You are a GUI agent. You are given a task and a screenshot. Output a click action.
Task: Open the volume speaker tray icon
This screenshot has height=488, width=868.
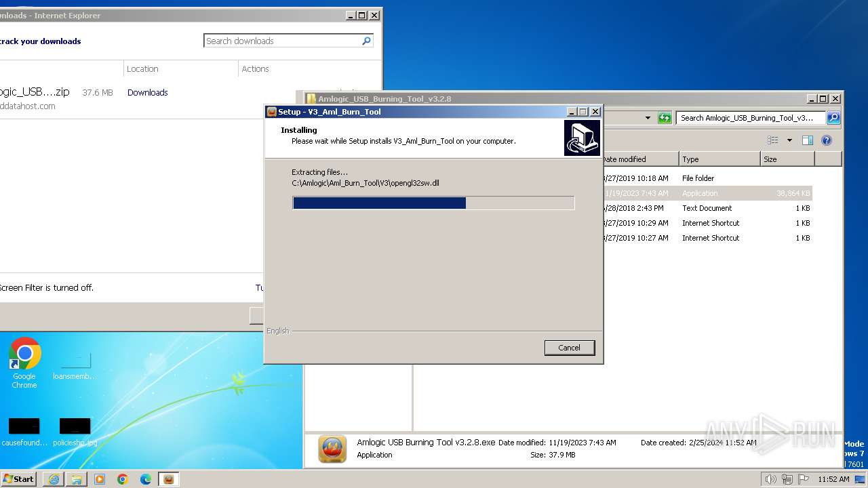771,479
